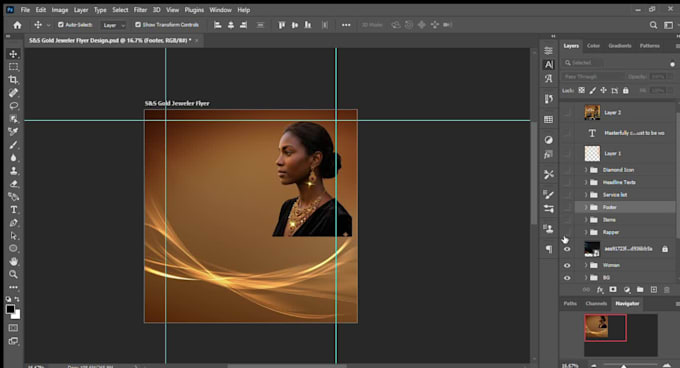Open the blend mode Pass Through dropdown
680x368 pixels.
click(592, 77)
